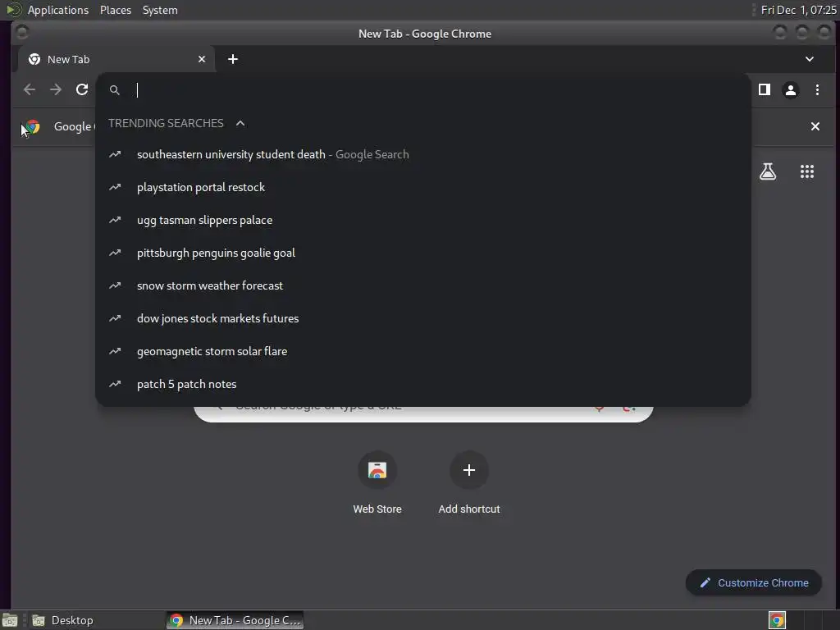This screenshot has width=840, height=630.
Task: Open a new tab with the plus button
Action: [232, 59]
